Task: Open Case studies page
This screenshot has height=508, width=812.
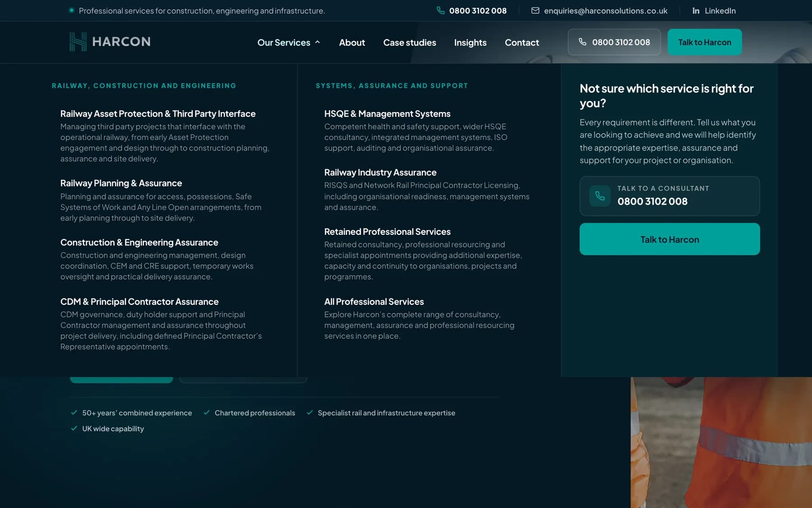Action: [410, 42]
